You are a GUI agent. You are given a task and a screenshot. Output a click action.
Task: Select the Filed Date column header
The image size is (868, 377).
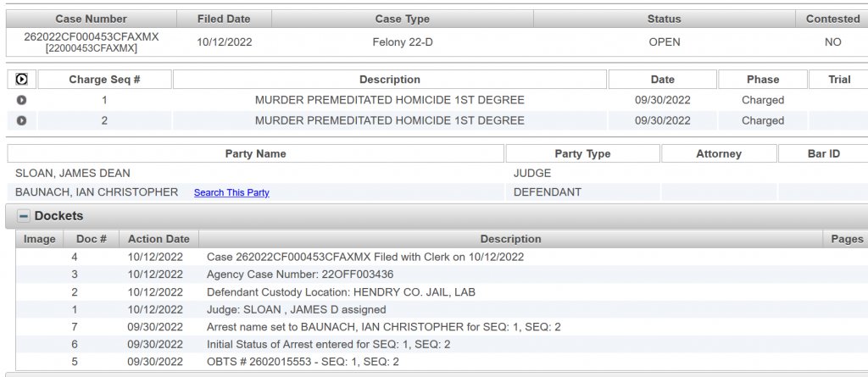point(224,19)
